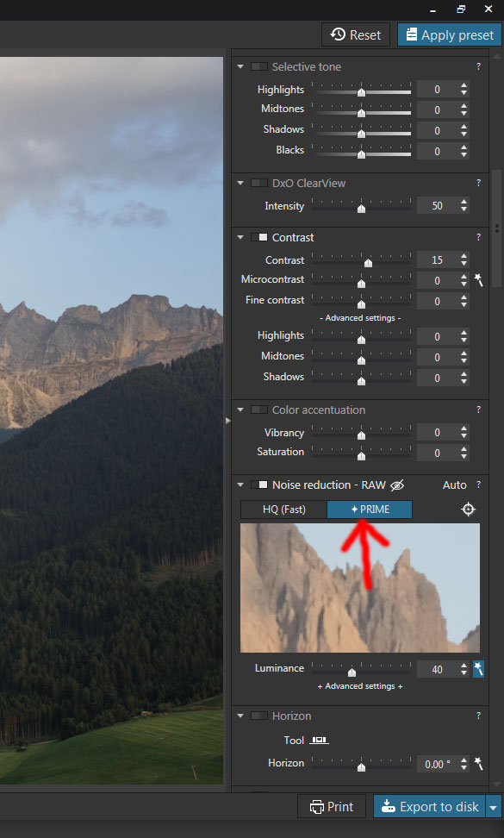Click the Apply preset button

tap(450, 34)
